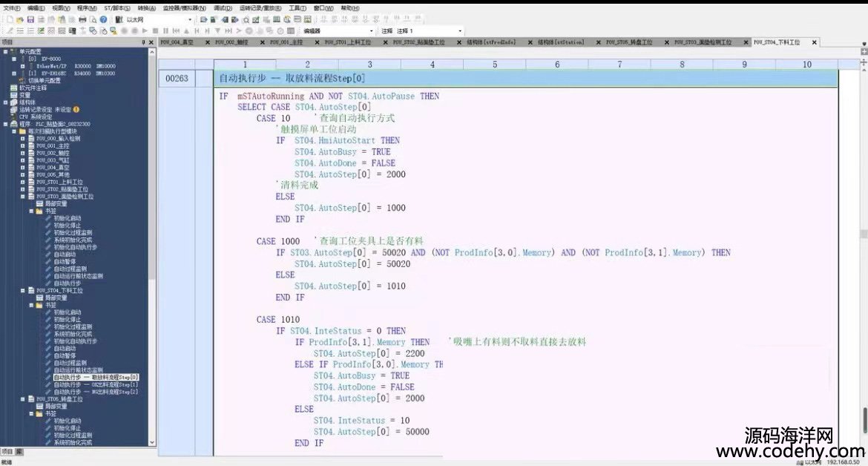Click column header 5 in the editor
868x466 pixels.
click(495, 65)
